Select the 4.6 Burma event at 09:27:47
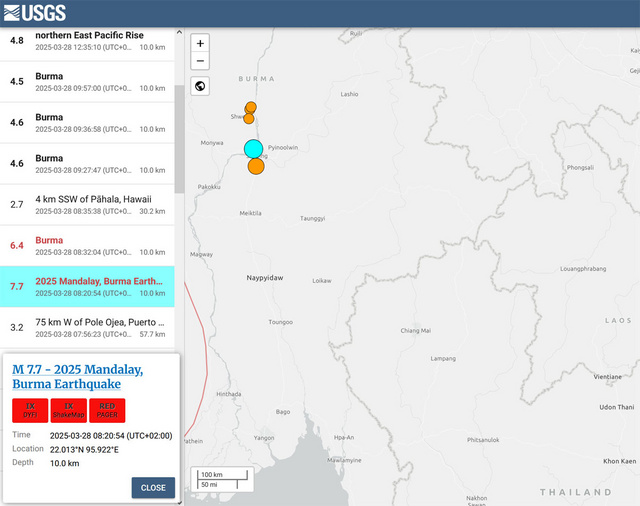640x506 pixels. pyautogui.click(x=87, y=164)
